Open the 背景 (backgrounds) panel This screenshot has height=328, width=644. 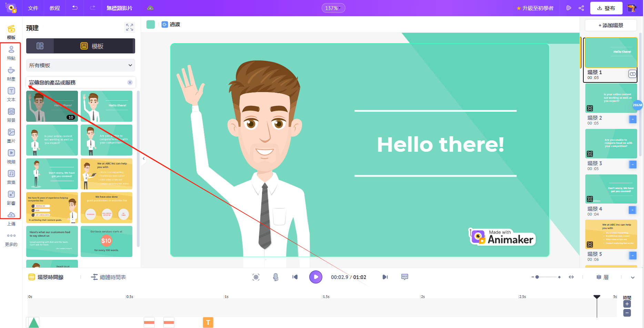point(11,115)
